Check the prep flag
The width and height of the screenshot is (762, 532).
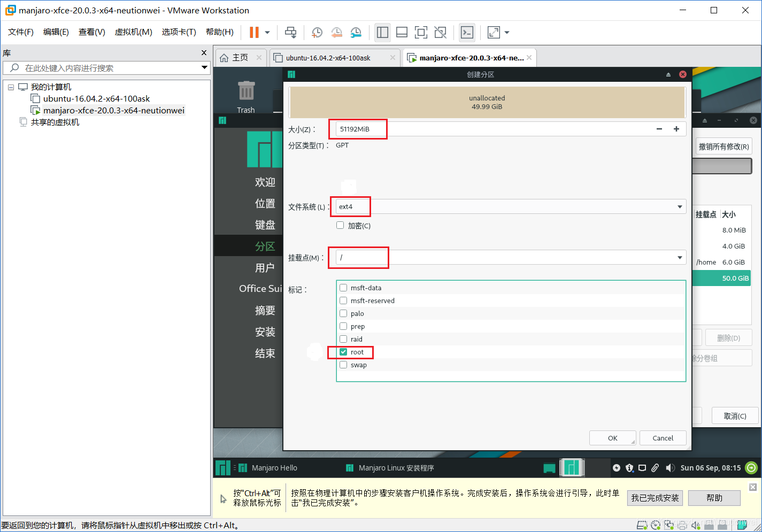coord(343,326)
